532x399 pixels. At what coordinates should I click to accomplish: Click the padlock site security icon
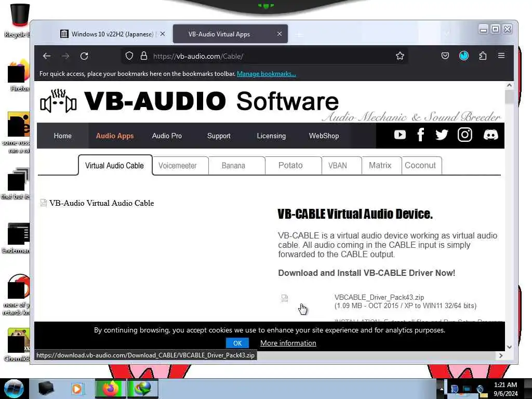coord(144,56)
